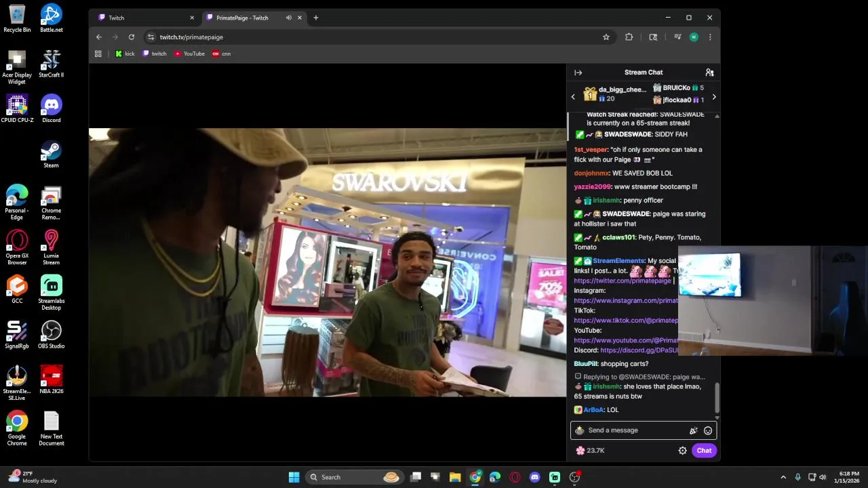This screenshot has height=488, width=868.
Task: Open Bits cheer icon in message box
Action: pos(694,430)
